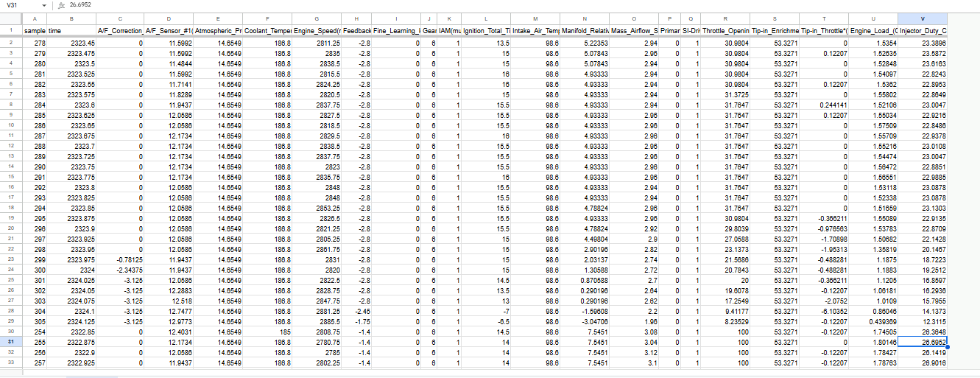This screenshot has width=980, height=378.
Task: Click cell with time value 2324.125
Action: point(71,322)
